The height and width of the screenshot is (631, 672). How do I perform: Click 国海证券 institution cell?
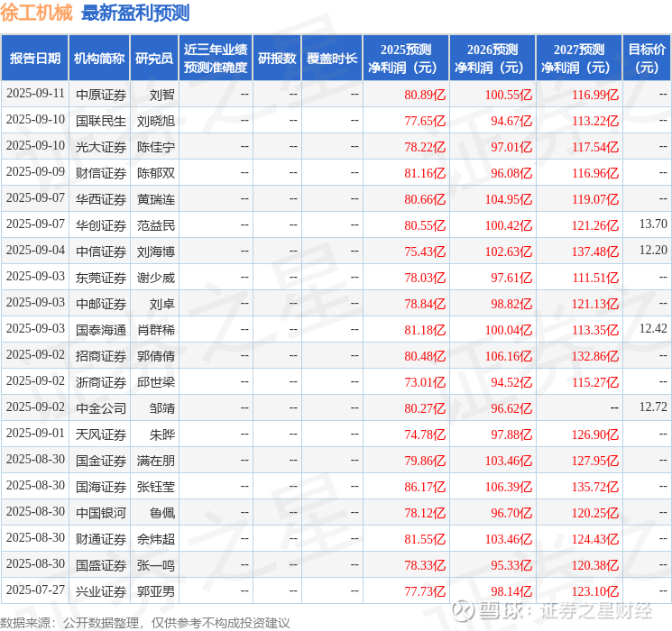click(101, 487)
